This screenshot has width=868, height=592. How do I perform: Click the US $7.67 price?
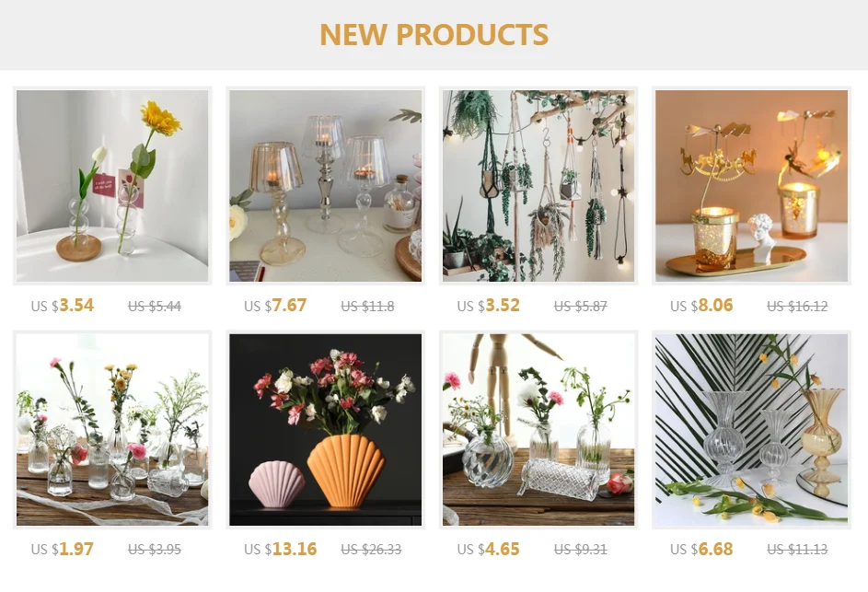275,305
